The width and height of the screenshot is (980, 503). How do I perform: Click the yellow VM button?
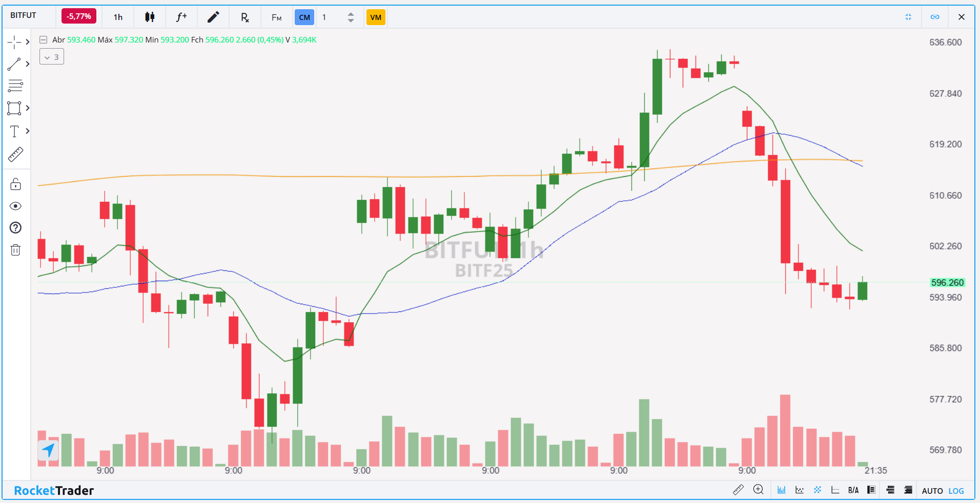coord(376,17)
